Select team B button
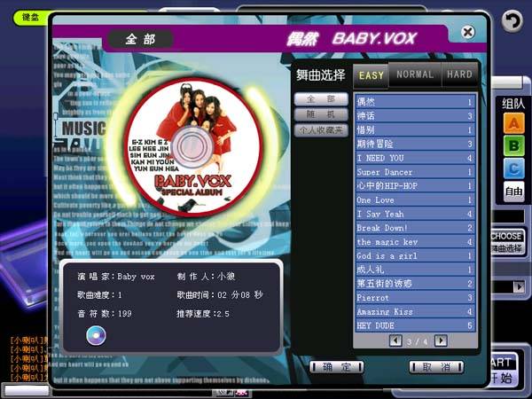Screen dimensions: 532x399 pyautogui.click(x=513, y=146)
